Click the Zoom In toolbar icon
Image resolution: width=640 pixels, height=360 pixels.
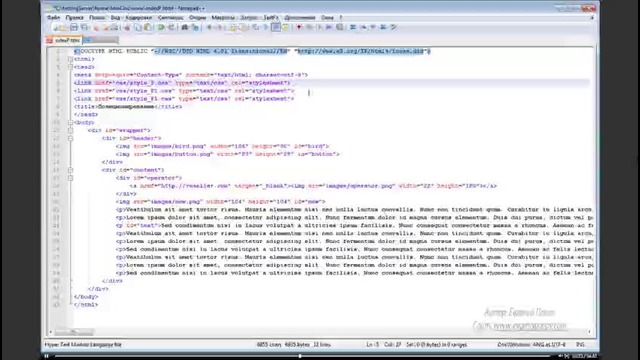coord(209,27)
